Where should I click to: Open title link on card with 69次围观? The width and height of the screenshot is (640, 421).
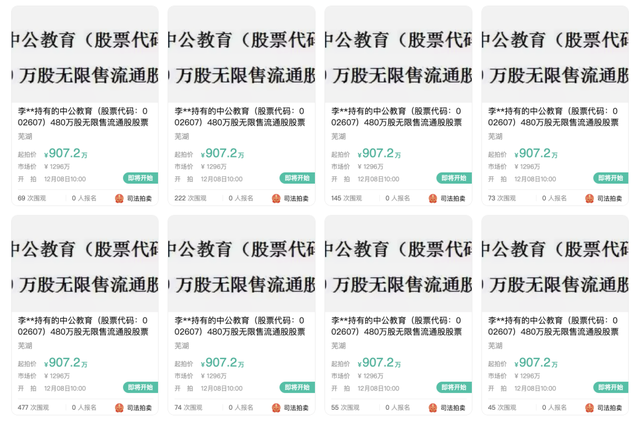(83, 117)
